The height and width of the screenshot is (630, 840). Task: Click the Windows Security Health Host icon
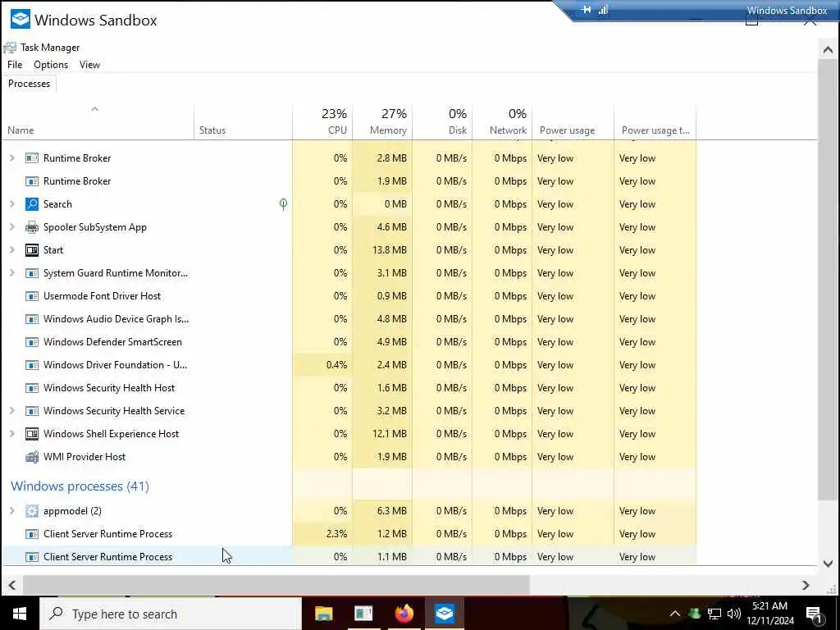32,388
